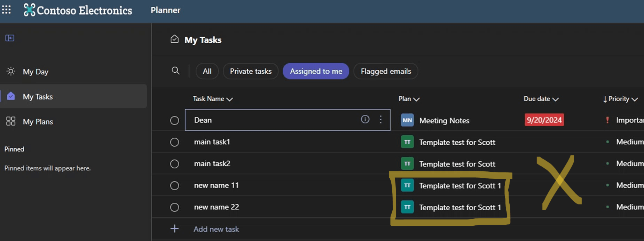
Task: Mark the Dean task complete
Action: (x=174, y=120)
